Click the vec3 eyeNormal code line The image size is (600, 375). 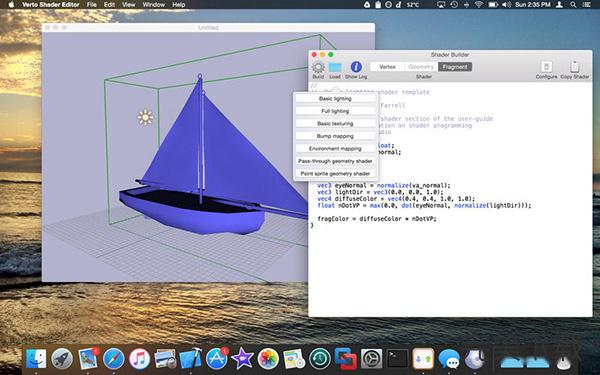[384, 186]
